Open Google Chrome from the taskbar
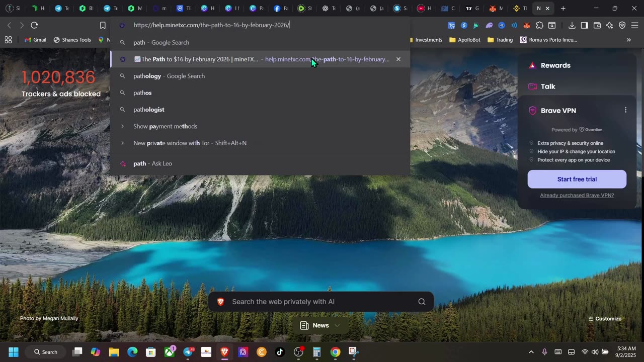 coord(335,352)
